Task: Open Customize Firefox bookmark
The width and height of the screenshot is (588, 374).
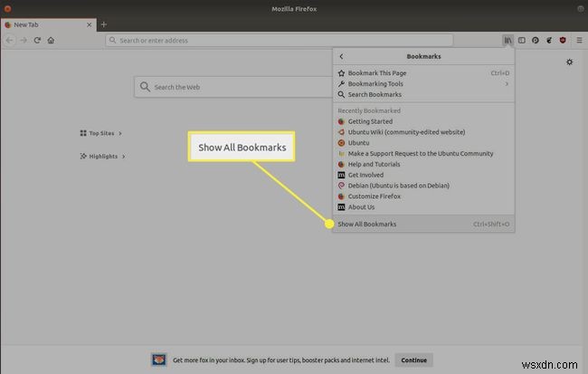Action: [423, 197]
